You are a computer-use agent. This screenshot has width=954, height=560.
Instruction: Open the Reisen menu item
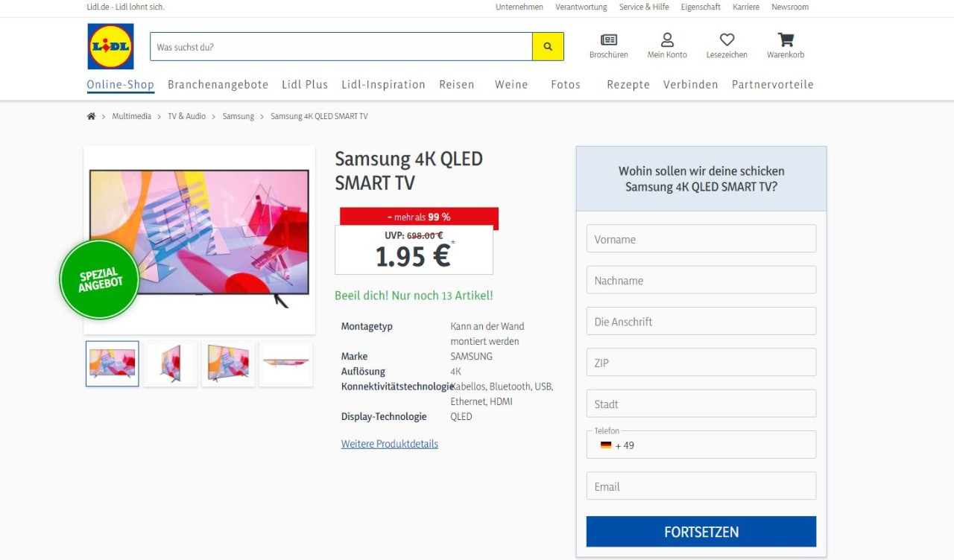pos(457,85)
